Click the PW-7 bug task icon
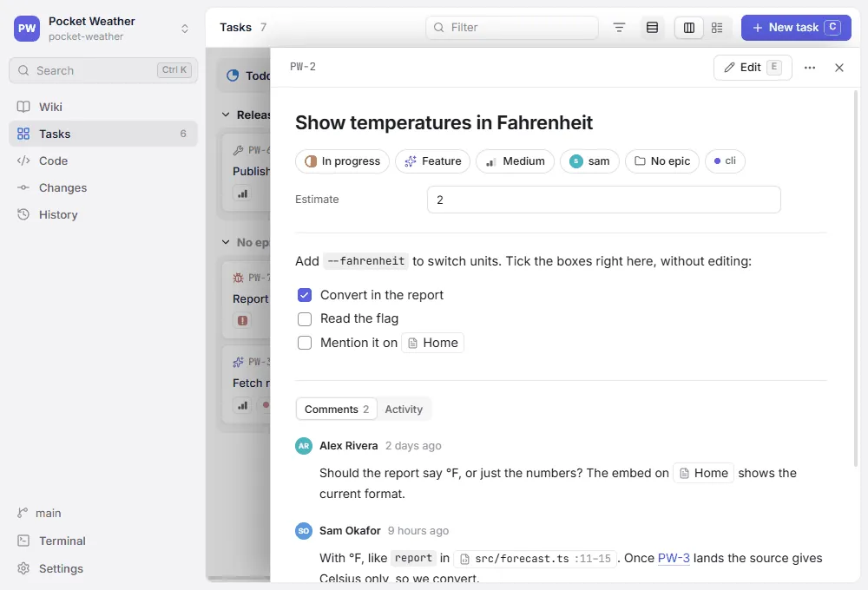The image size is (868, 590). point(238,278)
